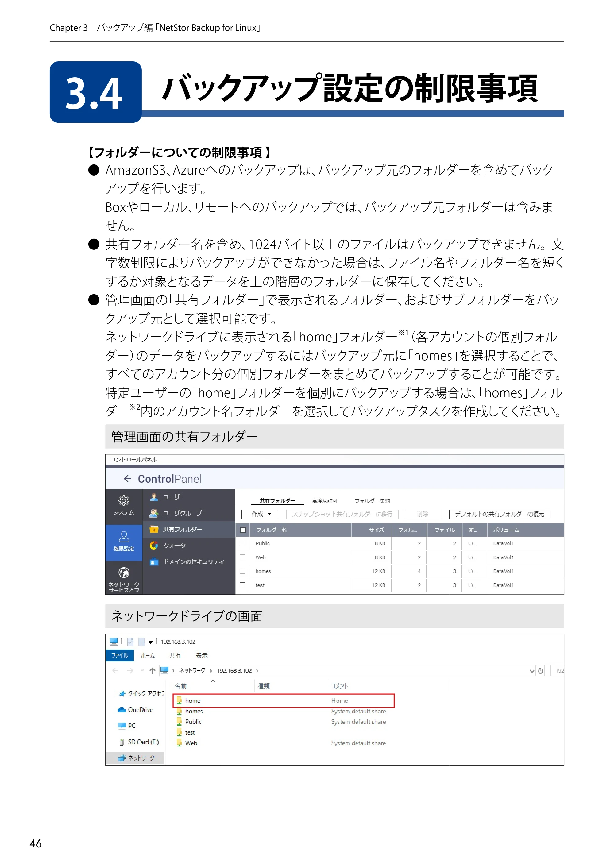
Task: Click the homes network folder icon
Action: pyautogui.click(x=179, y=711)
